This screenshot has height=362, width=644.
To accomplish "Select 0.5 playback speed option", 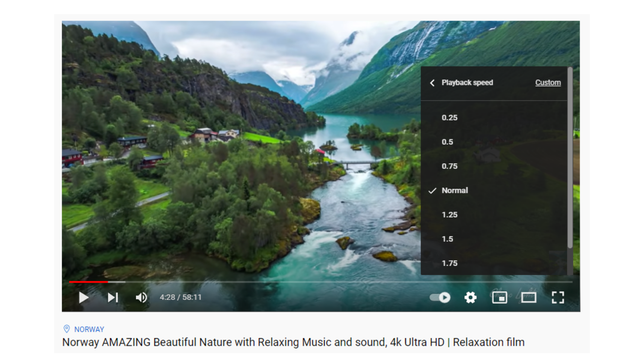I will 448,142.
